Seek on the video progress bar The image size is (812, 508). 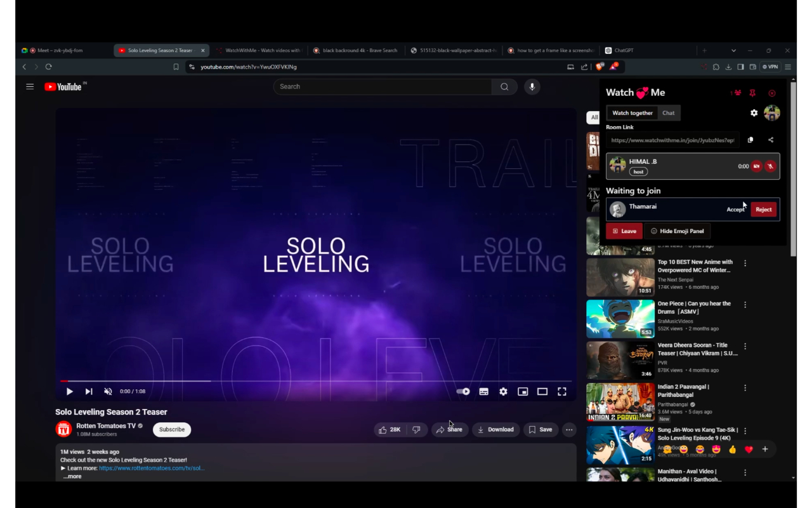tap(316, 381)
